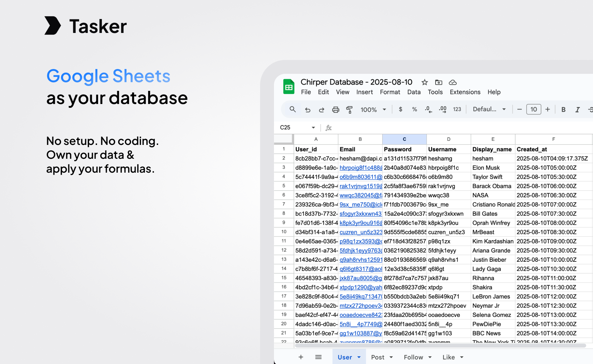Open the name box C25 dropdown arrow
The height and width of the screenshot is (364, 593).
click(x=313, y=128)
